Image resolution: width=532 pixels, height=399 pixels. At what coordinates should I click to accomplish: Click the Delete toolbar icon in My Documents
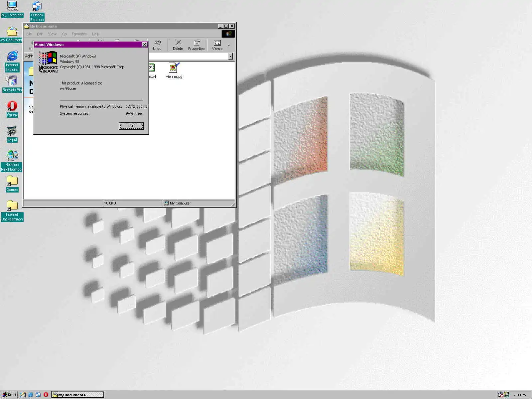tap(178, 45)
